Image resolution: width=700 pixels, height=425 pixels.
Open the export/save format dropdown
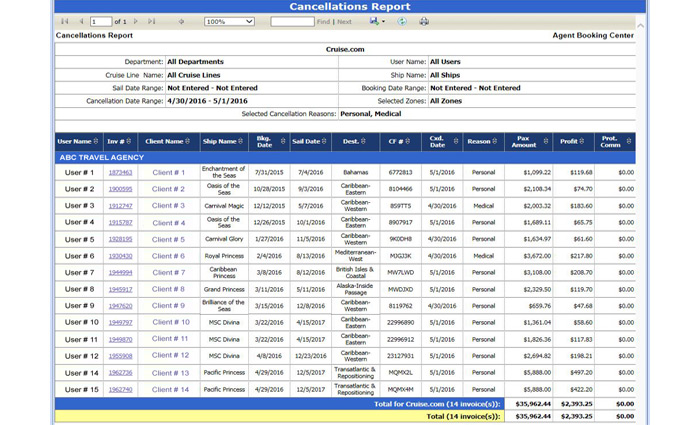(377, 21)
